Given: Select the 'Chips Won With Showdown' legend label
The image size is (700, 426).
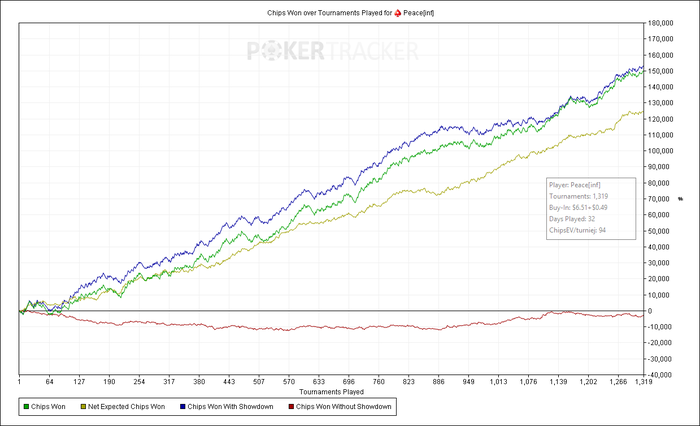Looking at the screenshot, I should coord(230,407).
